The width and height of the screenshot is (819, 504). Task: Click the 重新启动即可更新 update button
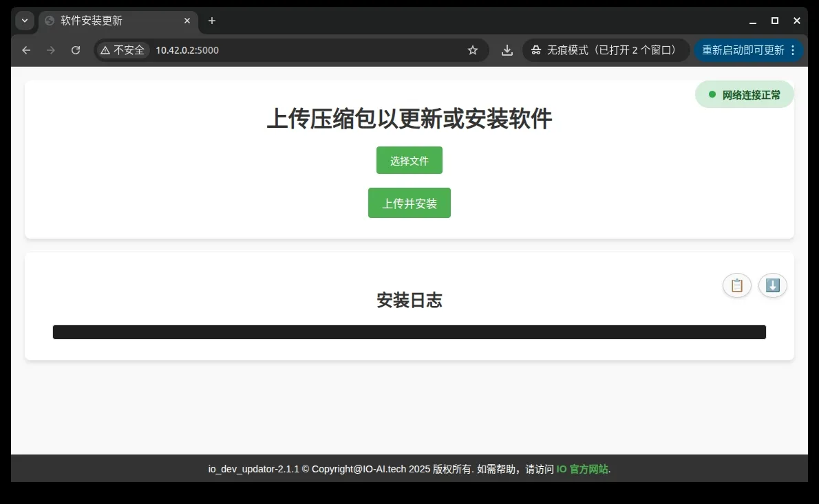pos(743,50)
